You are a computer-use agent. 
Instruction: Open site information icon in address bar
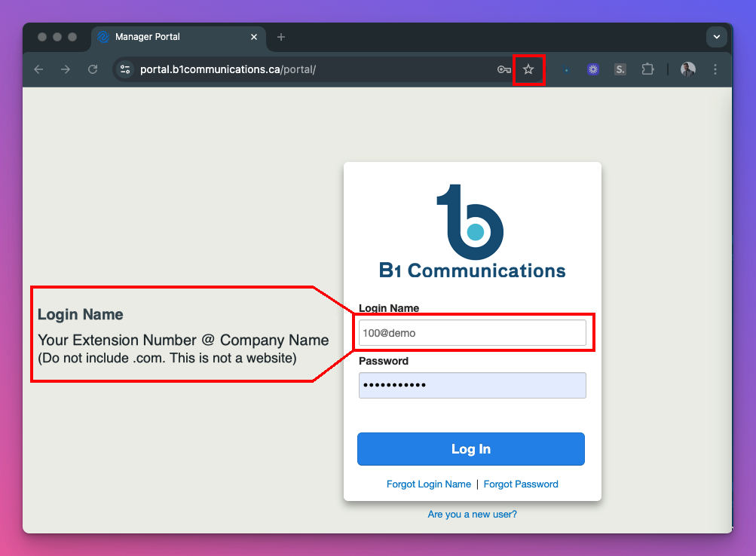tap(125, 69)
